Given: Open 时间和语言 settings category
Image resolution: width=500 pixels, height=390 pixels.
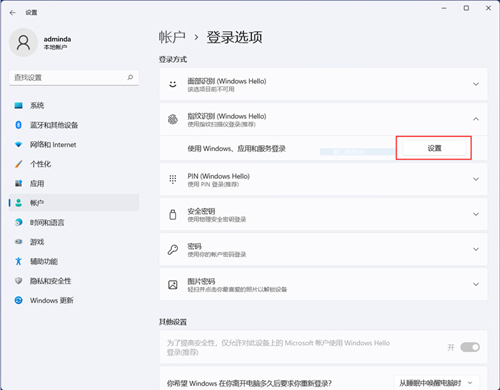Looking at the screenshot, I should tap(74, 222).
